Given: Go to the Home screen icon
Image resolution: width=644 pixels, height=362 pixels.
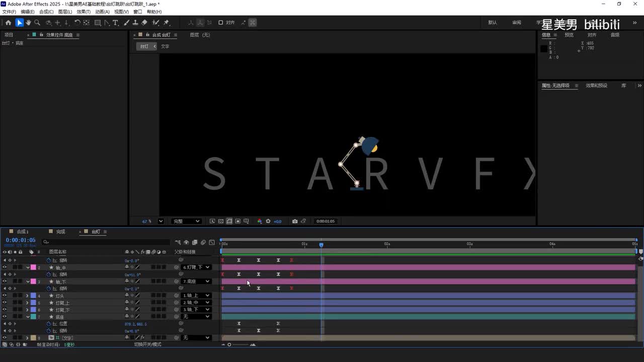Looking at the screenshot, I should coord(8,23).
